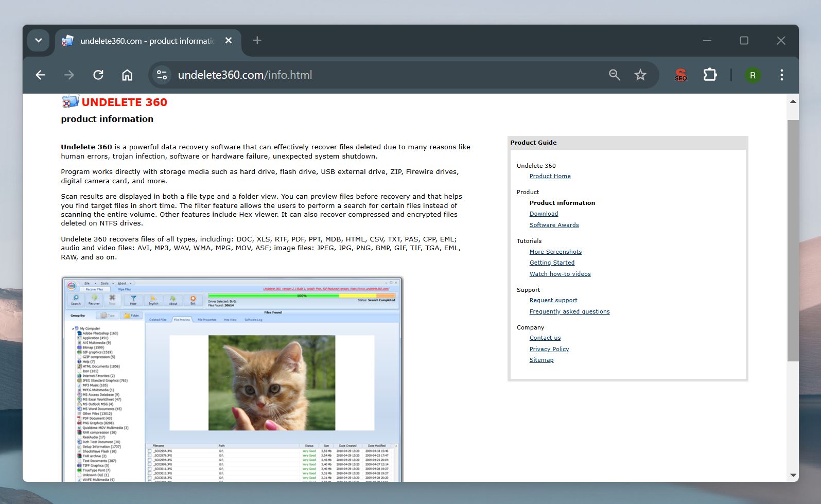The width and height of the screenshot is (821, 504).
Task: Open the Download link
Action: coord(544,214)
